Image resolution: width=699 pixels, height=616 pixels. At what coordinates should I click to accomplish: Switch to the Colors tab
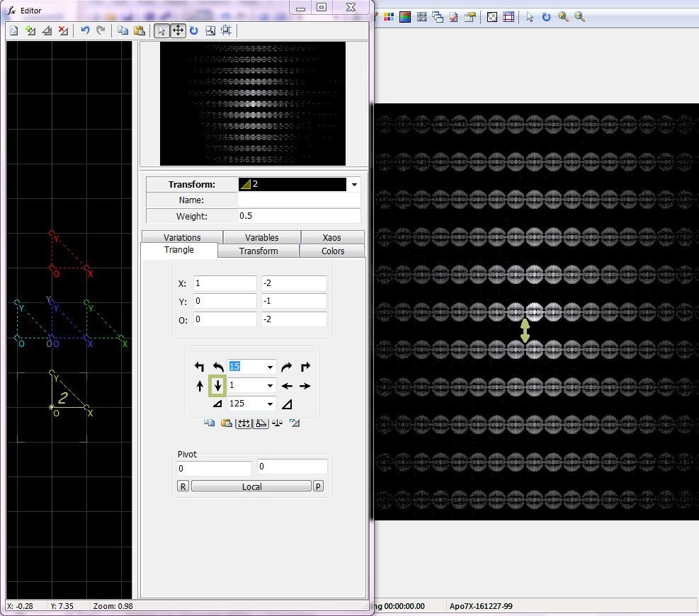coord(333,251)
